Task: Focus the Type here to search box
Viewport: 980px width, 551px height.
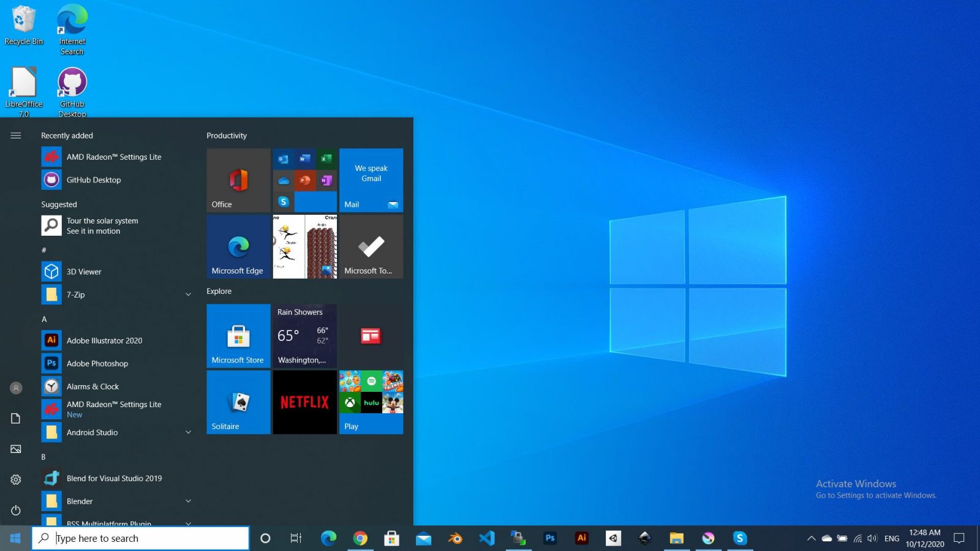Action: pos(140,538)
